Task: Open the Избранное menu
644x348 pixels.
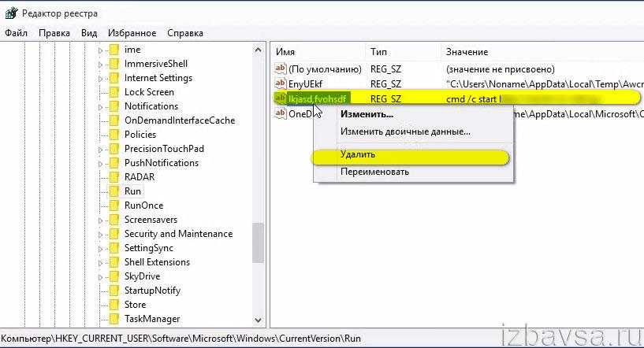Action: (x=132, y=33)
